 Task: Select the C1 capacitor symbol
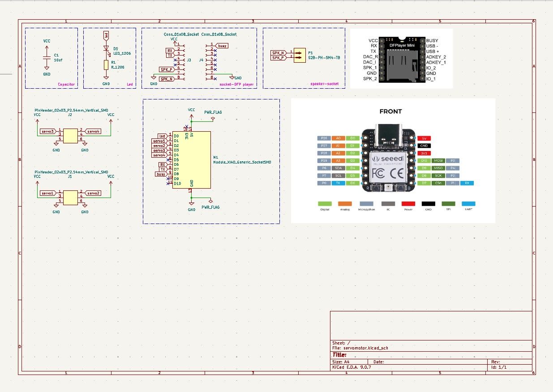tap(47, 57)
